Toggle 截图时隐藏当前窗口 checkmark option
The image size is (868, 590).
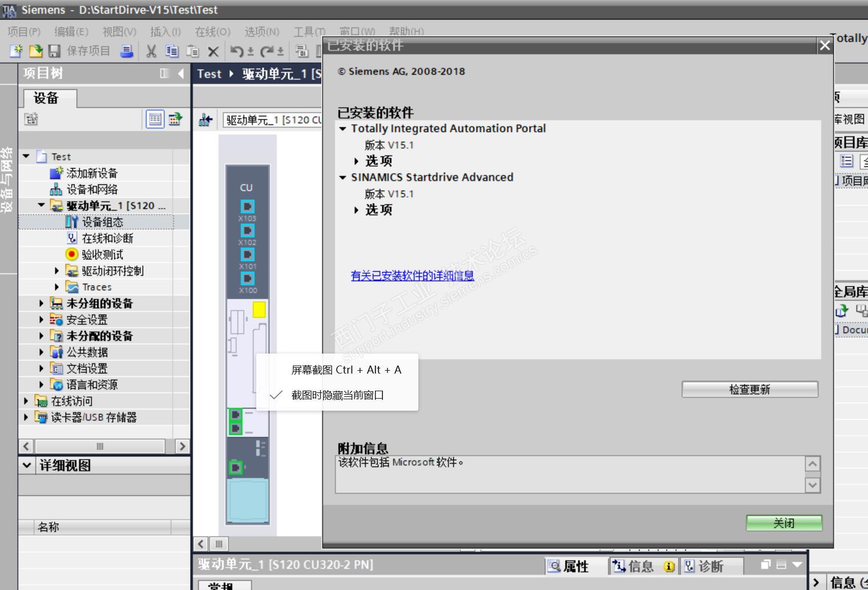337,395
